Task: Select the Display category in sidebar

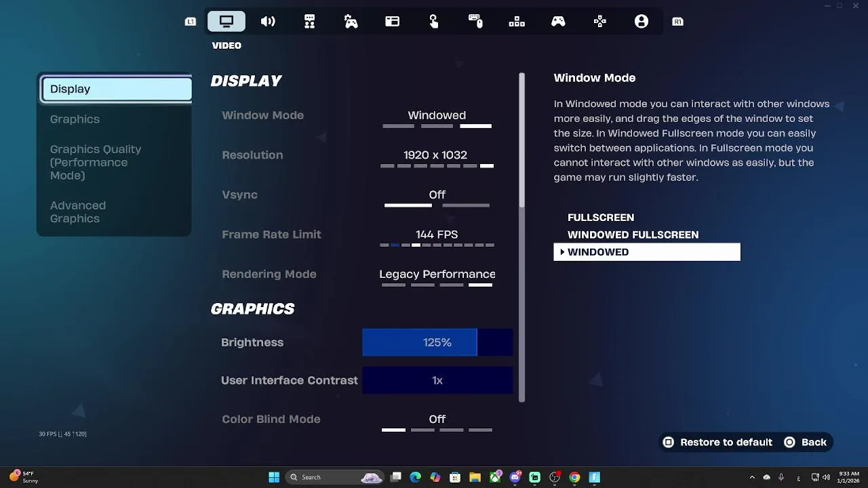Action: [x=117, y=89]
